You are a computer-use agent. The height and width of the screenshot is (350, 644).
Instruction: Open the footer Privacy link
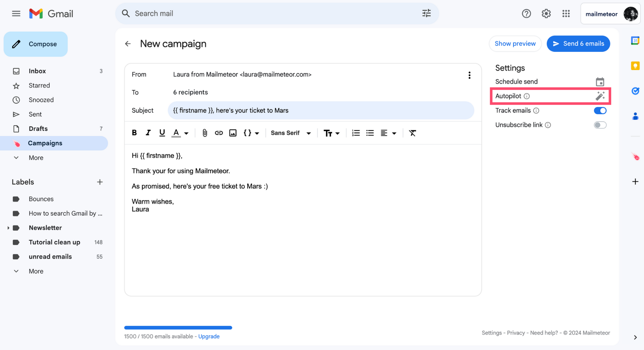tap(516, 333)
